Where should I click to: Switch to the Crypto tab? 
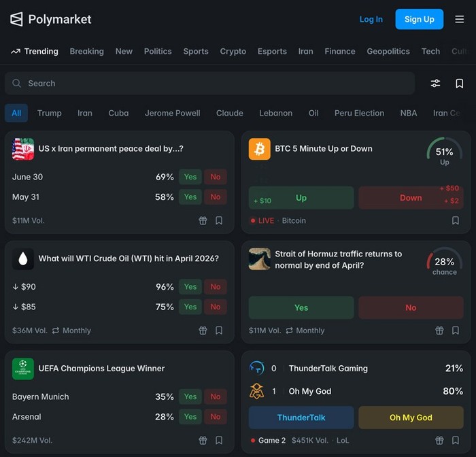point(233,51)
